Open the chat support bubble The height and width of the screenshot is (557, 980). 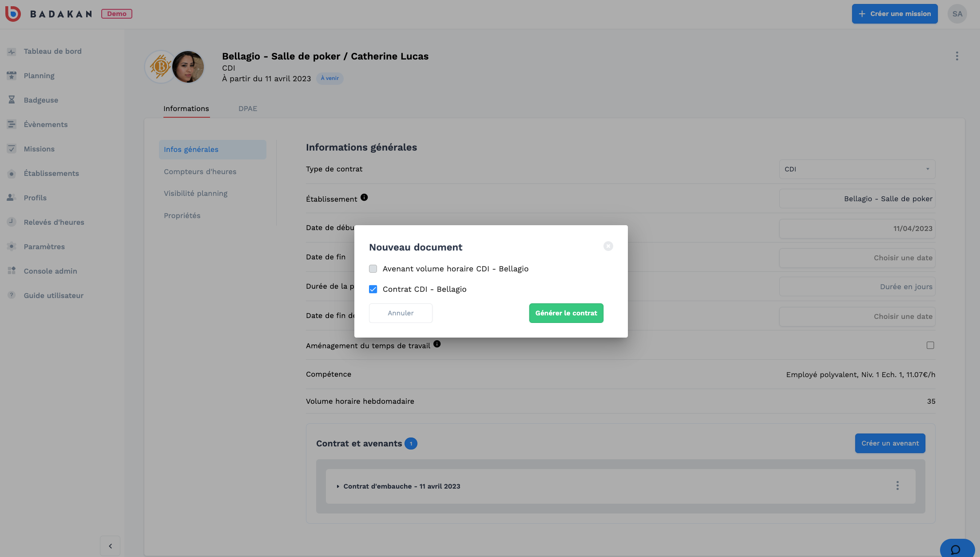click(x=957, y=549)
